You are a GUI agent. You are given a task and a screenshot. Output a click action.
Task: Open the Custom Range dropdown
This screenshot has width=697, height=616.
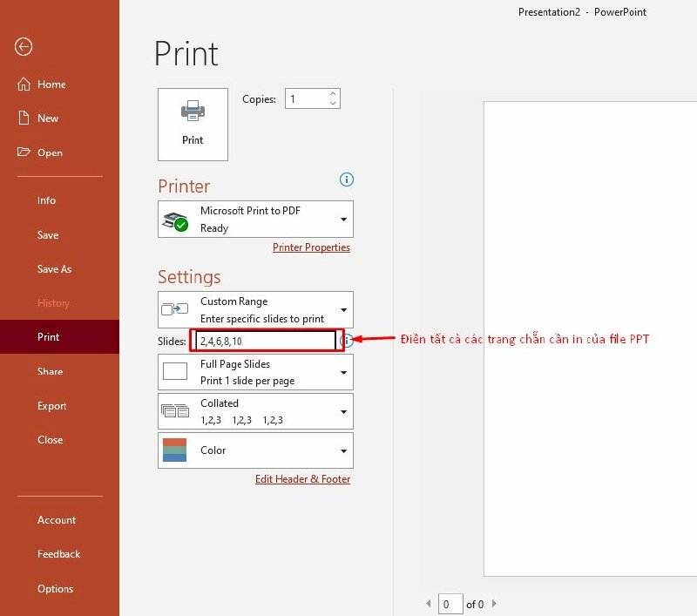(342, 309)
